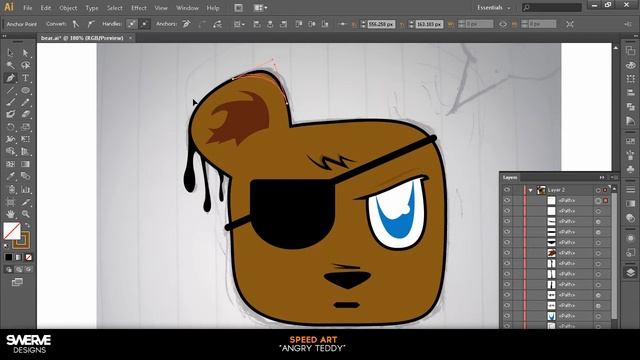Select the Paintbrush tool
Viewport: 640px width, 360px height.
(x=10, y=102)
